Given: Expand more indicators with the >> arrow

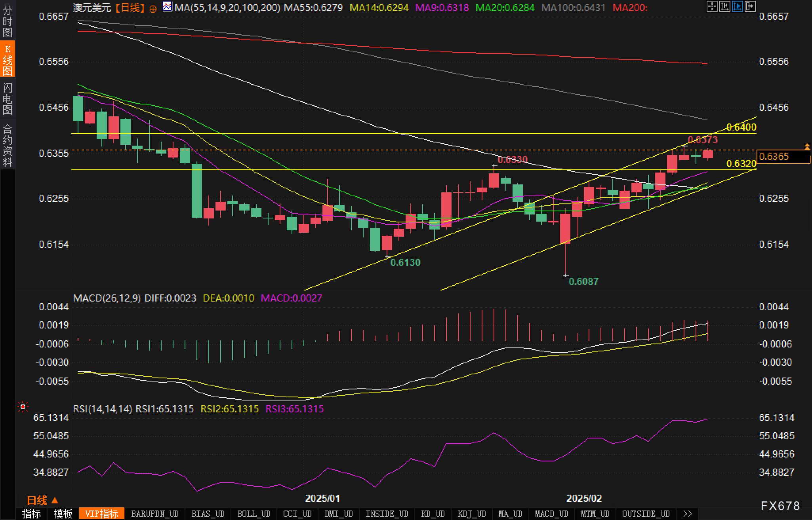Looking at the screenshot, I should 688,514.
